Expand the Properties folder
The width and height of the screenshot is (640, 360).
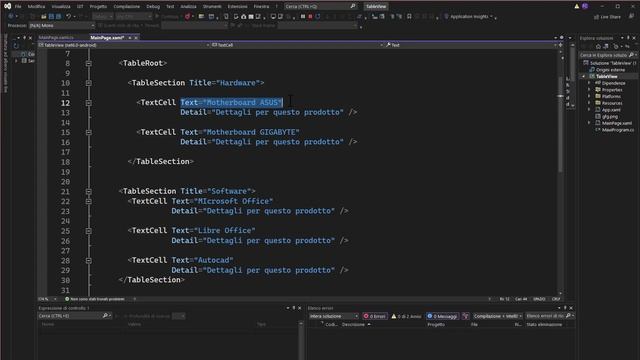[x=589, y=90]
